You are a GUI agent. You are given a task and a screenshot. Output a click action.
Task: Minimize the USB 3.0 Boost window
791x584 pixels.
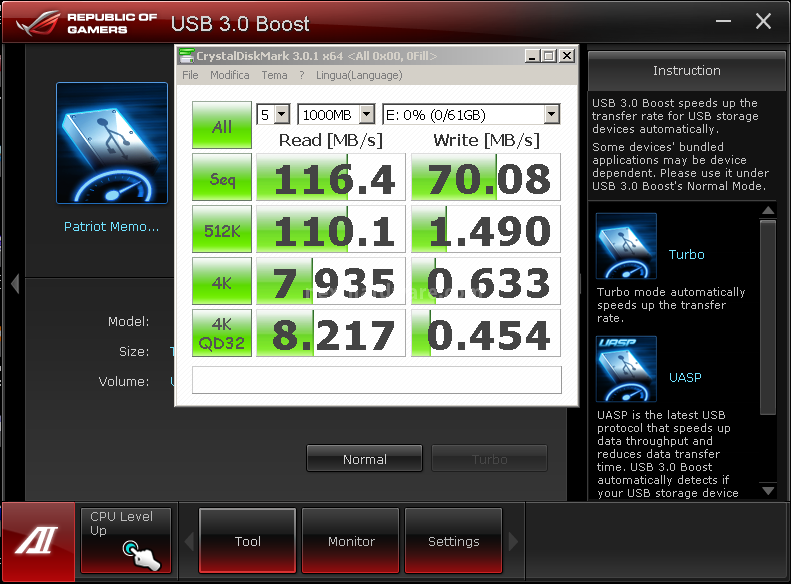(x=723, y=21)
